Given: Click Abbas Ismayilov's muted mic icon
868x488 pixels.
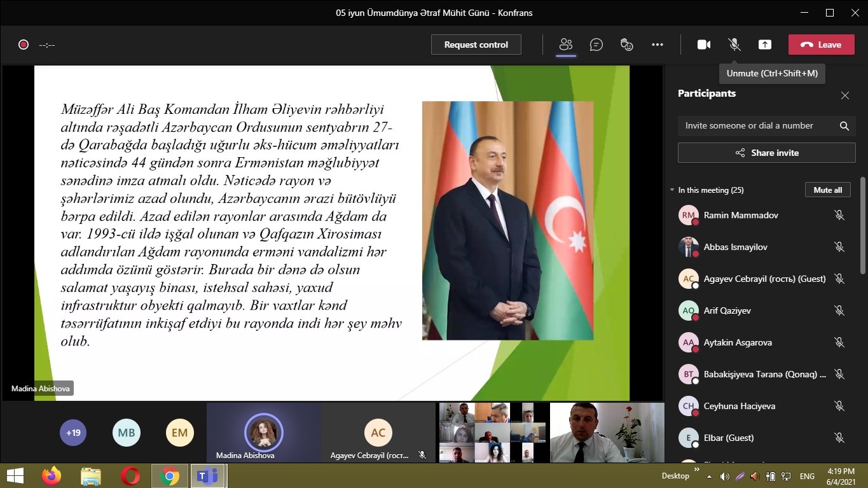Looking at the screenshot, I should [x=839, y=247].
